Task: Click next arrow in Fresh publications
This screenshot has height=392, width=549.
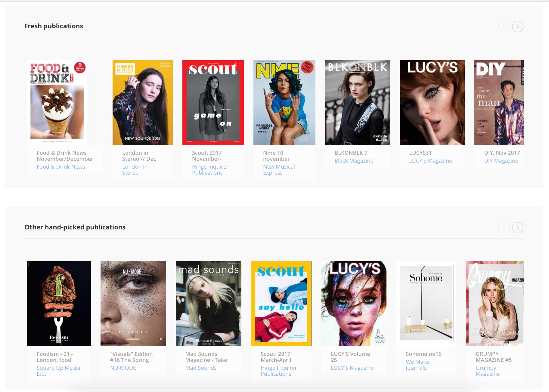Action: tap(517, 26)
